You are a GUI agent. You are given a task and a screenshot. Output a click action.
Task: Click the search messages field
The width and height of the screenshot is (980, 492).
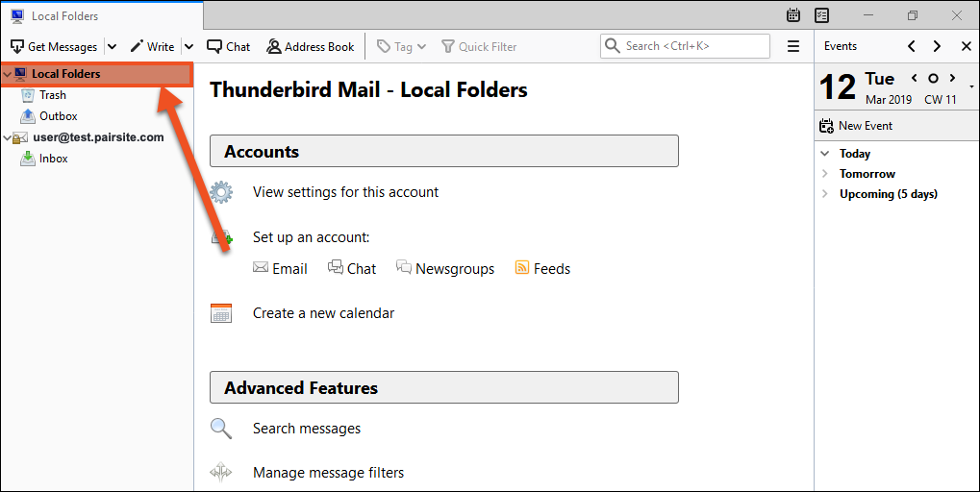click(685, 46)
